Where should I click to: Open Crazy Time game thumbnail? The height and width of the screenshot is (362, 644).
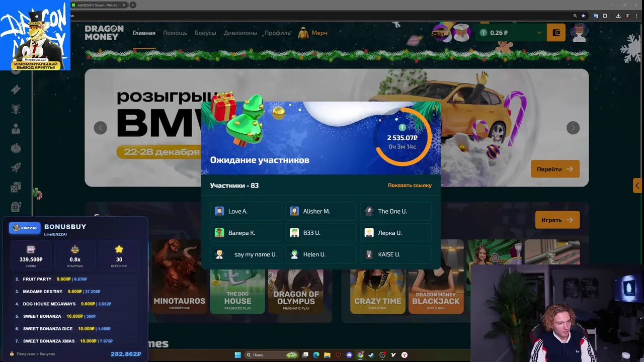tap(378, 292)
